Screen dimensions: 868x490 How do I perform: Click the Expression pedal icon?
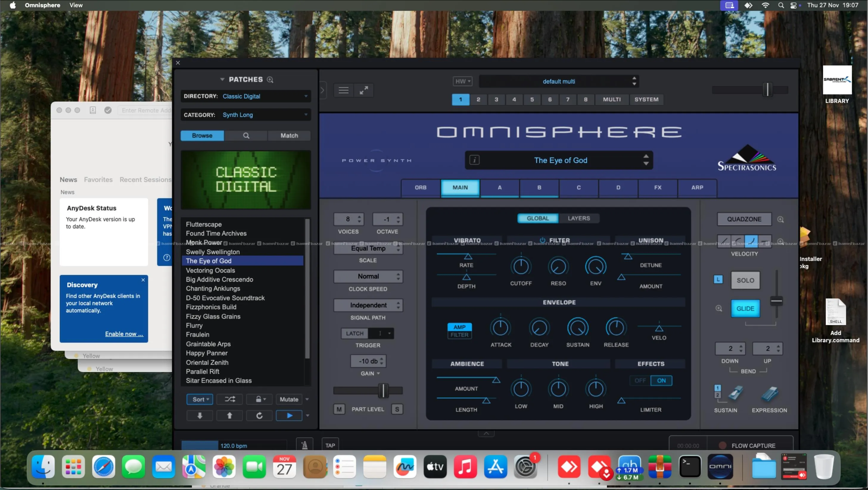tap(770, 393)
